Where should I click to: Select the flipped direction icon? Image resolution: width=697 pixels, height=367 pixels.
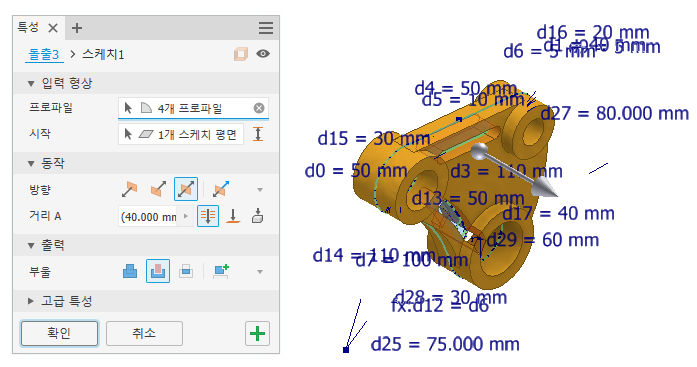tap(158, 189)
